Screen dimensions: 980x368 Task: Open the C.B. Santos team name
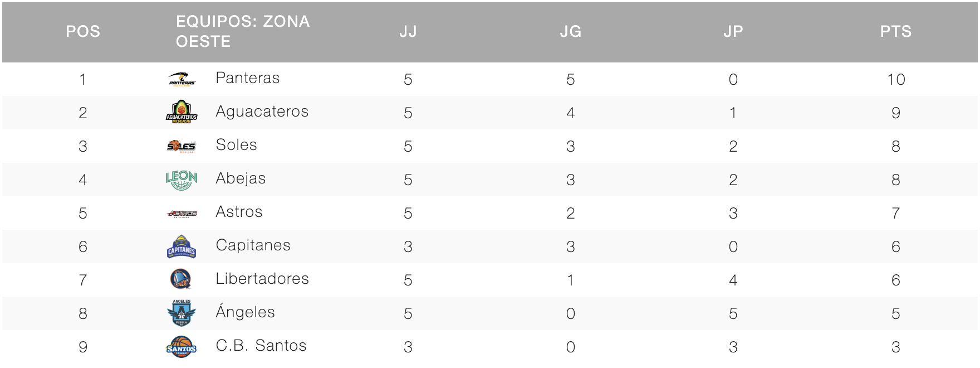pyautogui.click(x=261, y=346)
